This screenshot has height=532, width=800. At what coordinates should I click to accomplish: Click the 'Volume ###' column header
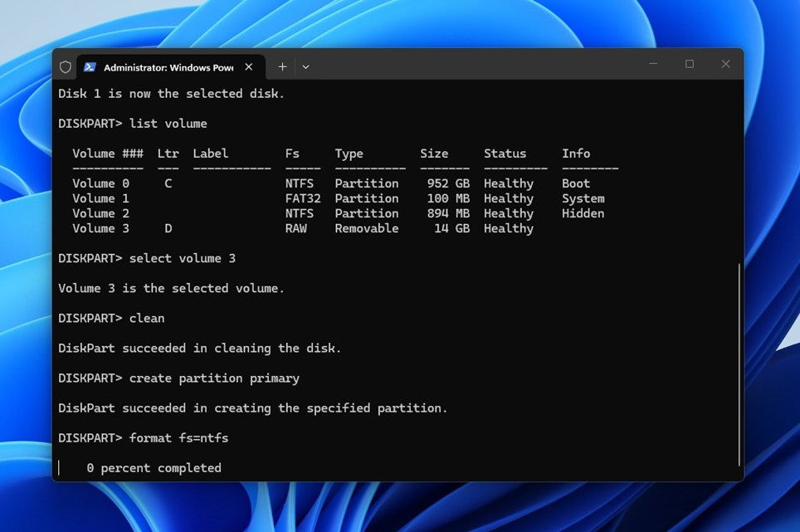108,154
